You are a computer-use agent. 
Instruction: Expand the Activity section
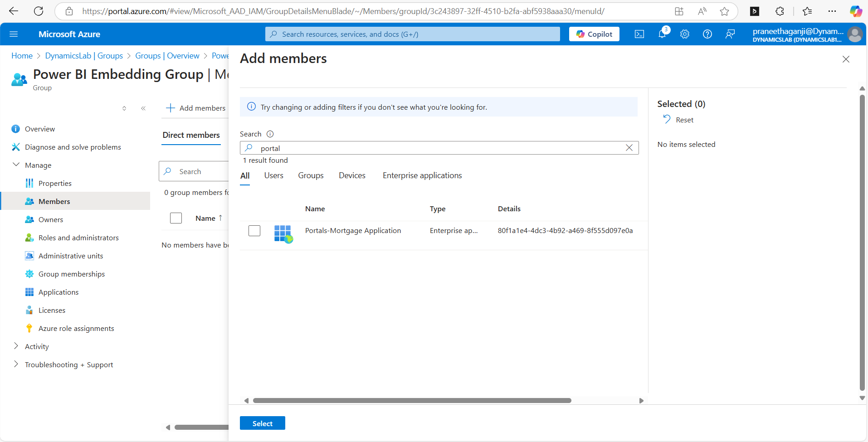click(16, 346)
